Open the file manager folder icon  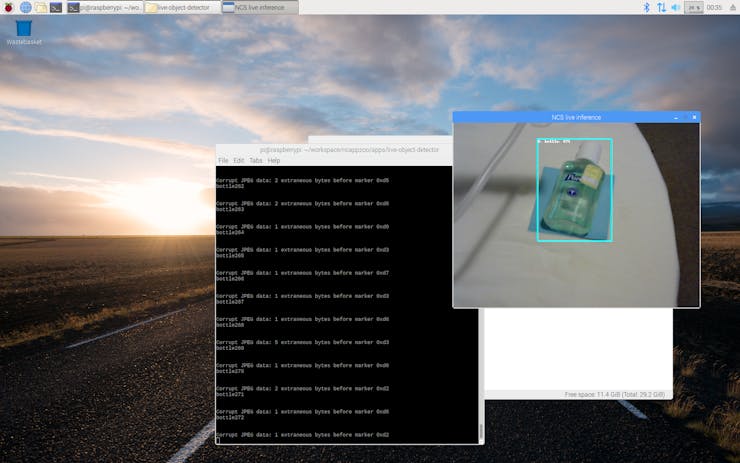click(41, 7)
